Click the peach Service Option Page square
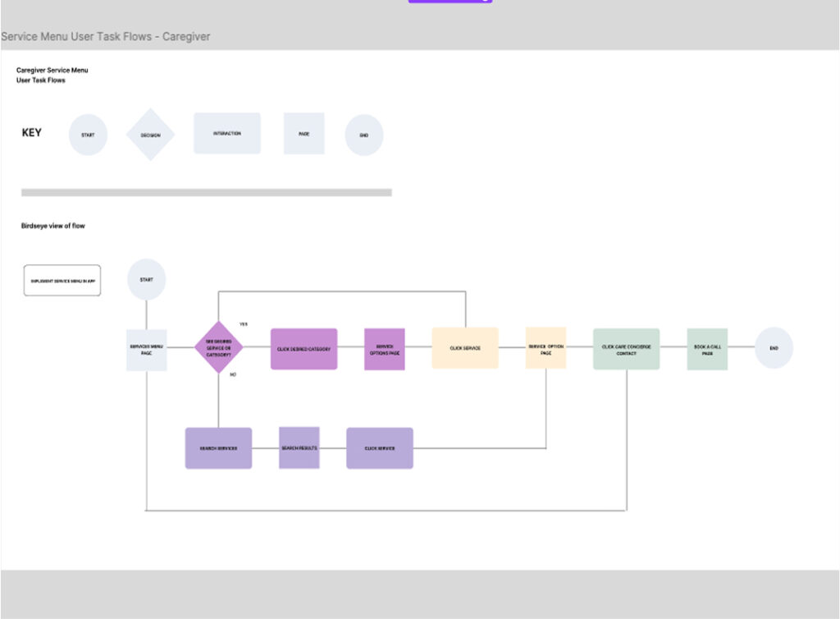840x619 pixels. [x=546, y=348]
